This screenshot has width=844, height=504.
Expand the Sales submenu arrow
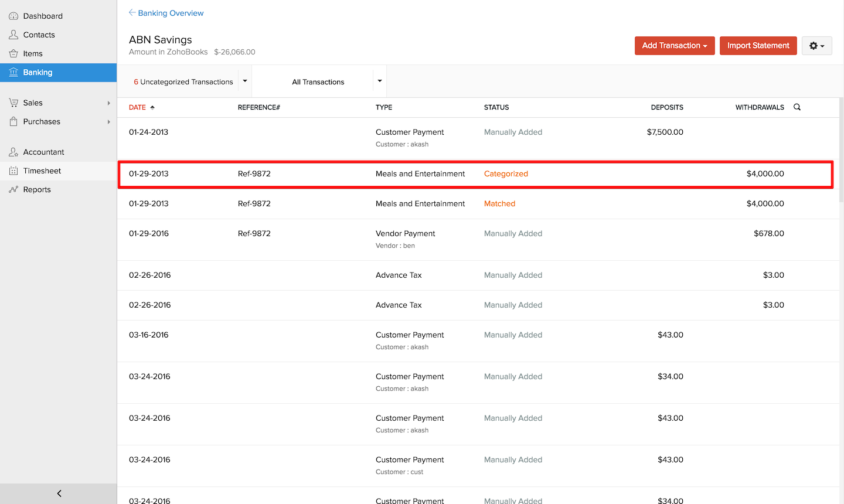tap(108, 103)
